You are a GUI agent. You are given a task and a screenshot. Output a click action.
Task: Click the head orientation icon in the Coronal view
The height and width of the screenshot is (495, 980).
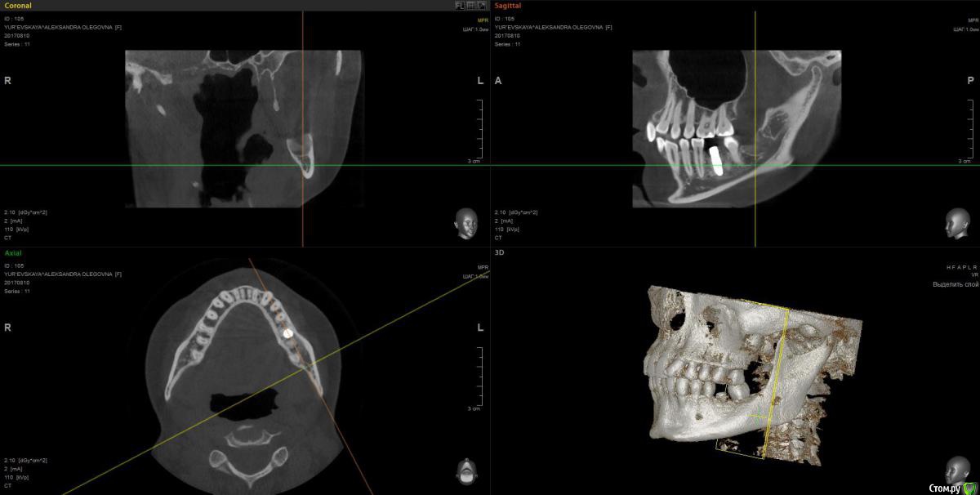[x=465, y=223]
